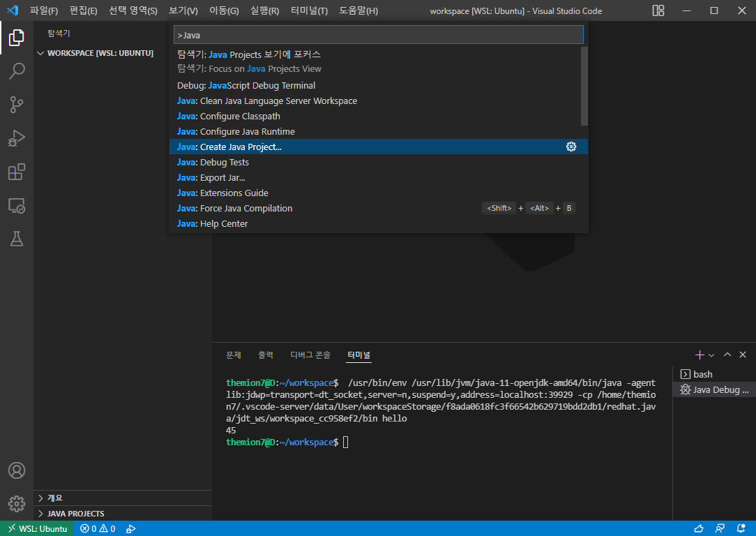Open the 편집(E) menu

click(x=84, y=10)
